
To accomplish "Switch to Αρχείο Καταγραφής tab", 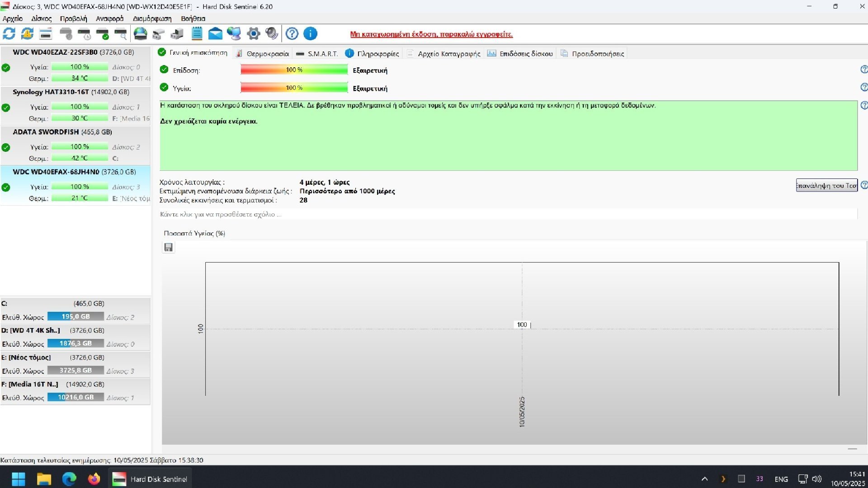I will (x=443, y=53).
